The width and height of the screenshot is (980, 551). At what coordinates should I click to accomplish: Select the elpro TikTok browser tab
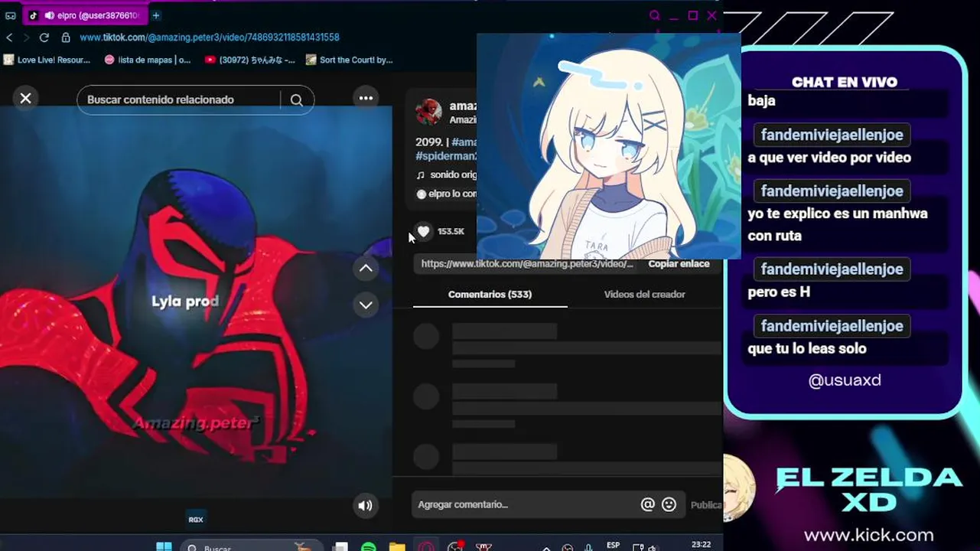(84, 15)
